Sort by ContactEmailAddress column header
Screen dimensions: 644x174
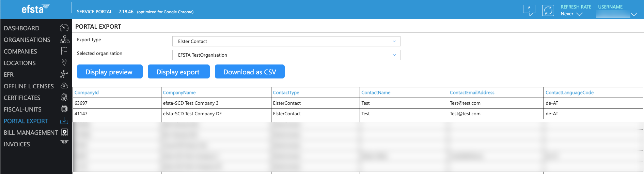472,92
